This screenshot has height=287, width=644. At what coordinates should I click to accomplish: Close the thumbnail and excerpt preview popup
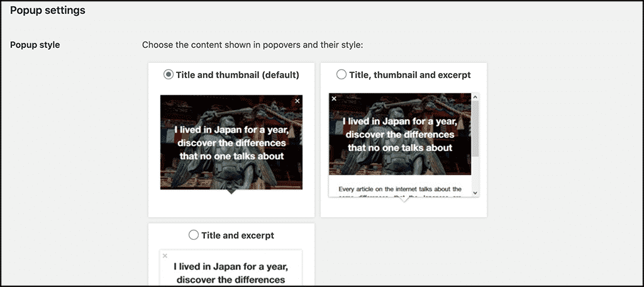click(x=334, y=98)
